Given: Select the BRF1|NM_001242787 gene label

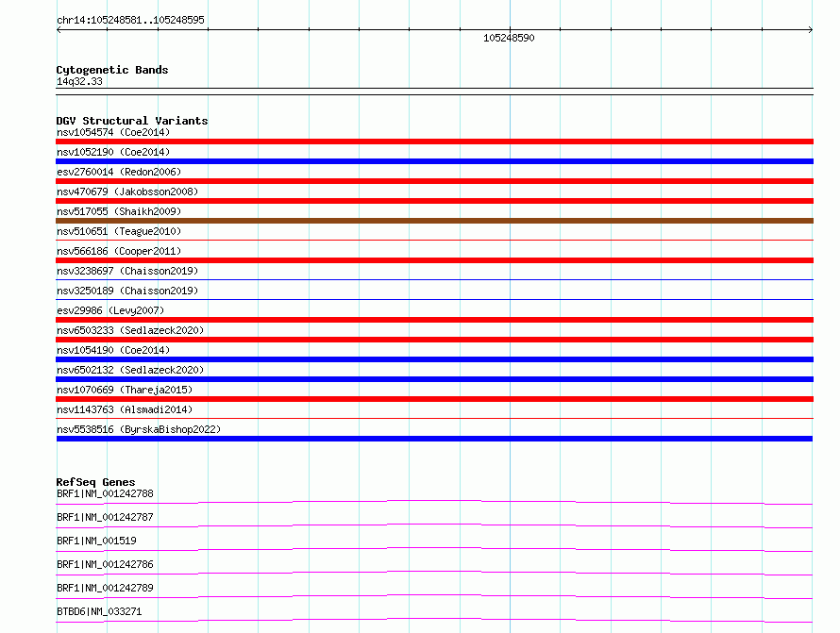Looking at the screenshot, I should pyautogui.click(x=105, y=517).
